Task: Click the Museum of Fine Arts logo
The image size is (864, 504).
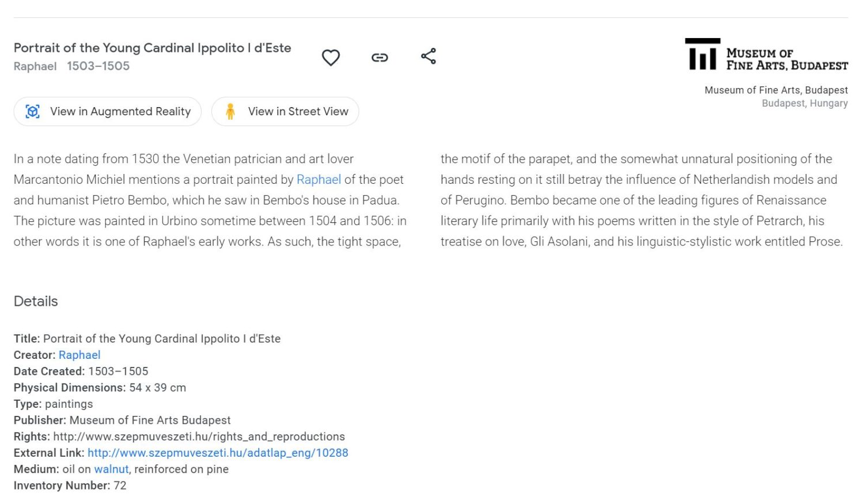Action: point(766,55)
